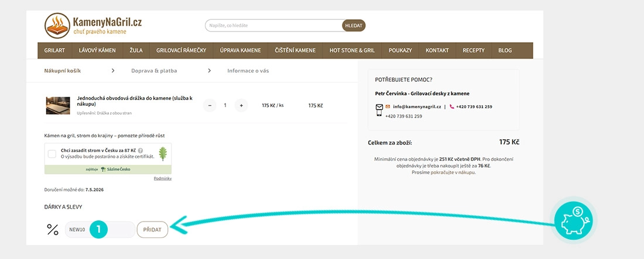Image resolution: width=644 pixels, height=259 pixels.
Task: Open the POUKAZY menu item
Action: pos(400,50)
